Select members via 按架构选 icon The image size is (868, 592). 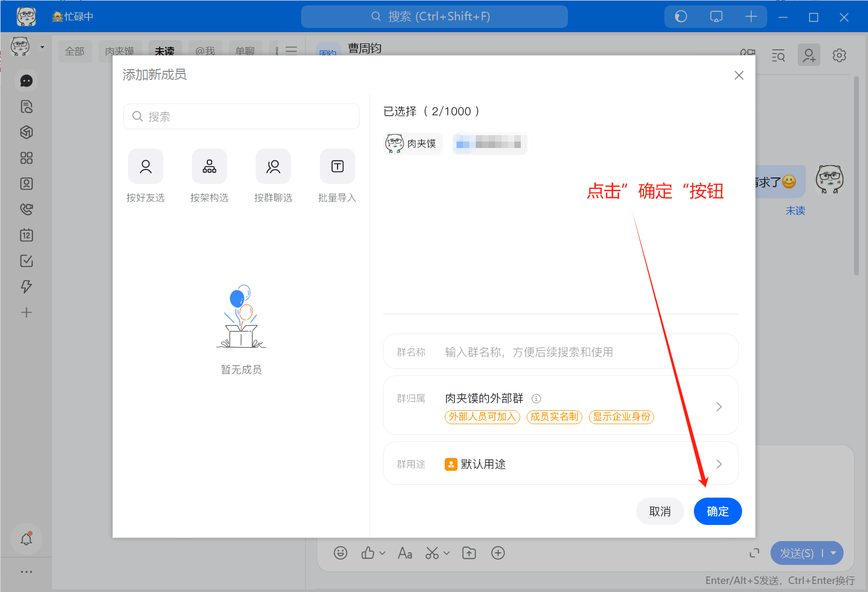[209, 167]
